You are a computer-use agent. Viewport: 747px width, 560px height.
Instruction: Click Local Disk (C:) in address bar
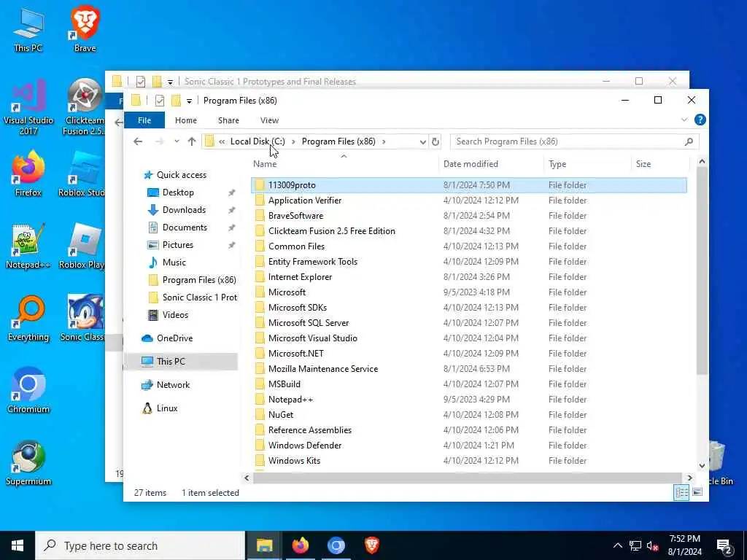[258, 141]
